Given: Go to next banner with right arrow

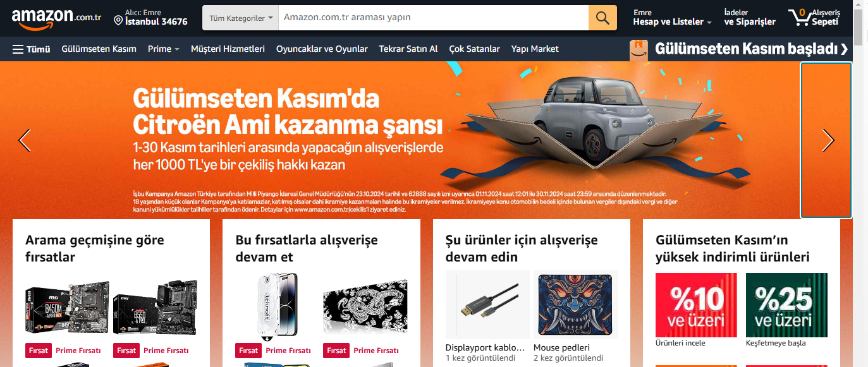Looking at the screenshot, I should [828, 140].
